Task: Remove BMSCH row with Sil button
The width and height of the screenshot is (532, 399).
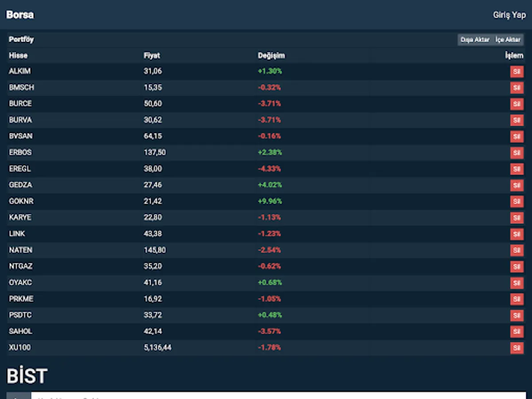Action: (x=516, y=88)
